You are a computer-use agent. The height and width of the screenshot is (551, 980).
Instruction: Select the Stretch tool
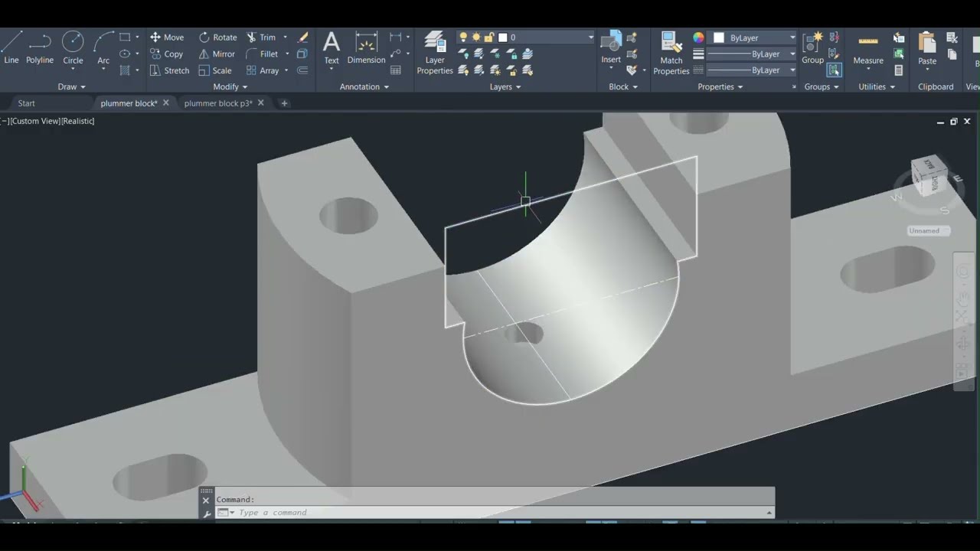[x=169, y=70]
